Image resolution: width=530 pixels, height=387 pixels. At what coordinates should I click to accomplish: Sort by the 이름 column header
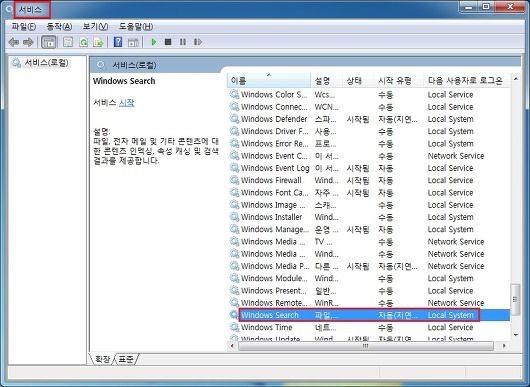269,80
